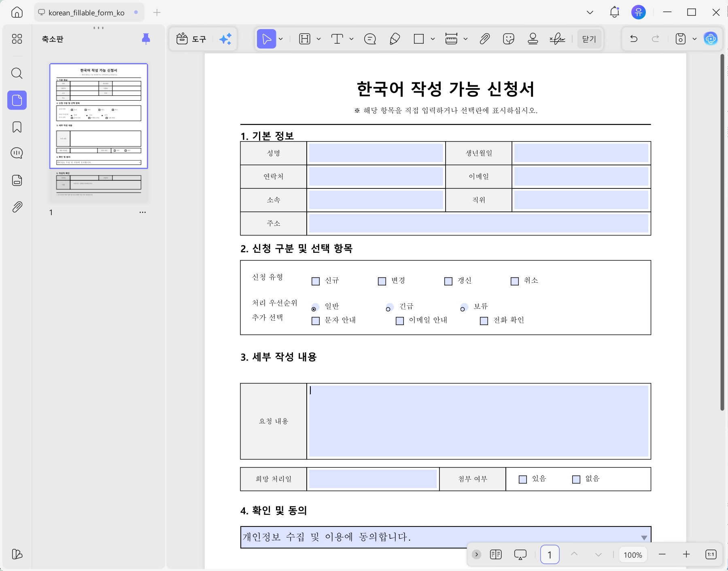728x571 pixels.
Task: Open the stamp tool
Action: [x=533, y=39]
